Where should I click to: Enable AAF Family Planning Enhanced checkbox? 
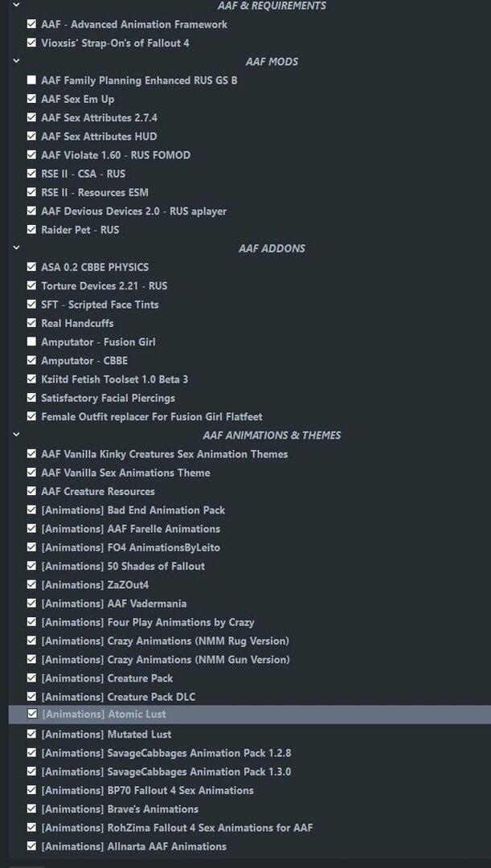(31, 80)
